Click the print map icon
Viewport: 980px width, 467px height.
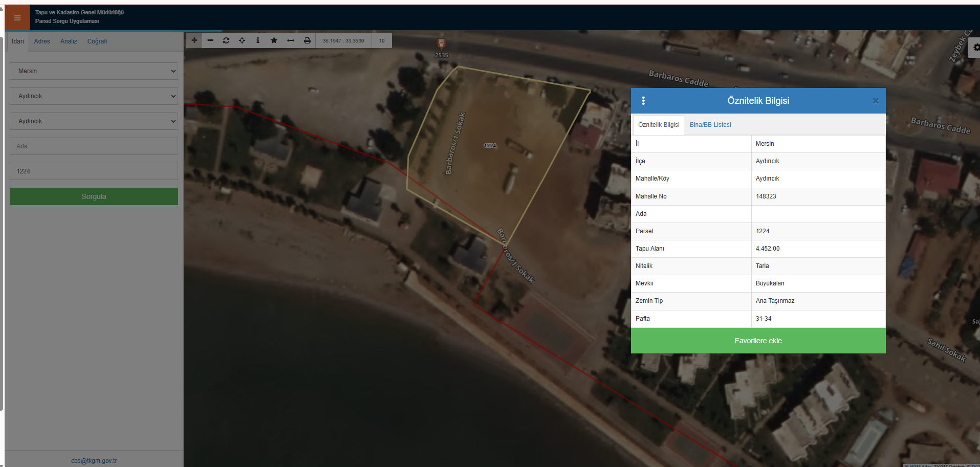point(307,40)
